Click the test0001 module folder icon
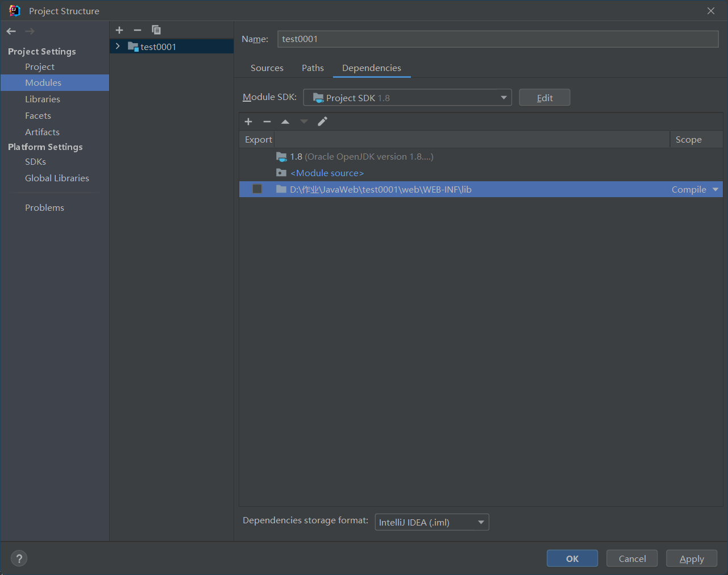 point(133,47)
